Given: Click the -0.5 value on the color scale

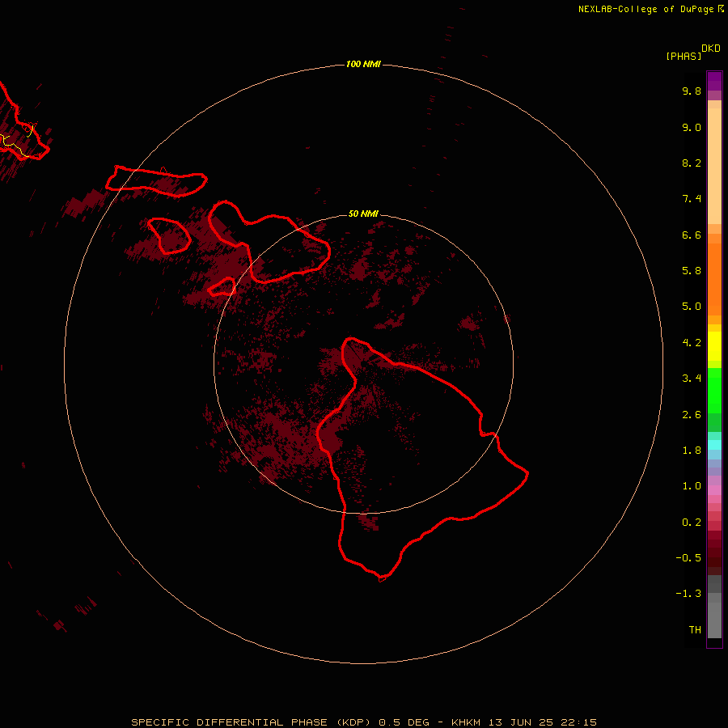Looking at the screenshot, I should [x=688, y=558].
